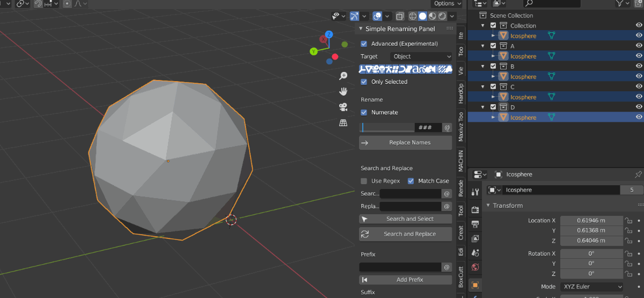644x298 pixels.
Task: Open rotation Mode XYZ Euler dropdown
Action: point(592,287)
